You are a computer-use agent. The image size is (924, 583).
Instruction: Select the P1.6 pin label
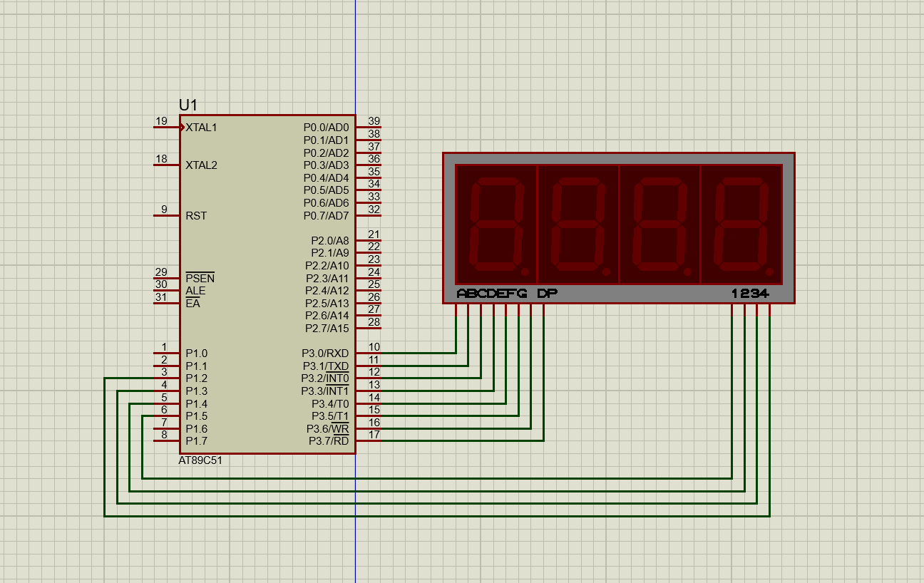click(x=197, y=429)
